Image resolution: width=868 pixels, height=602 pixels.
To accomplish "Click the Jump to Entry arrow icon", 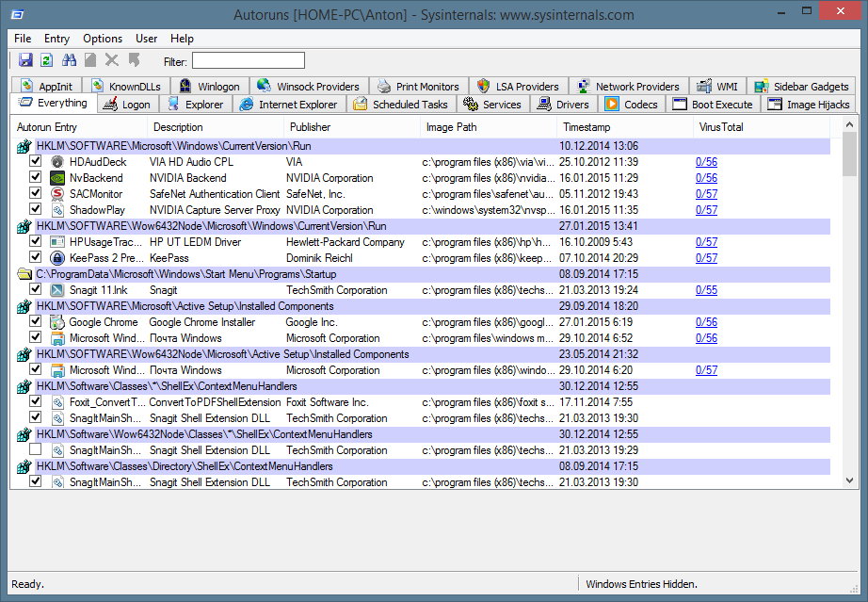I will [x=135, y=60].
